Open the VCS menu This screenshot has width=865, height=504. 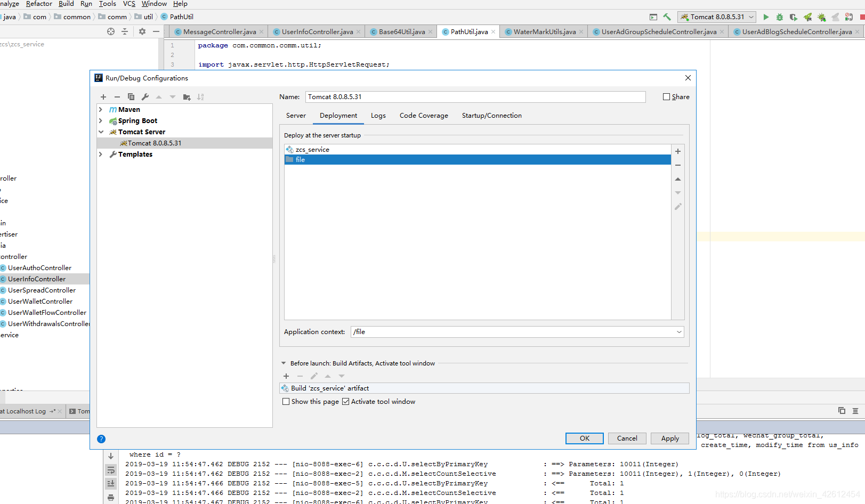pyautogui.click(x=129, y=4)
